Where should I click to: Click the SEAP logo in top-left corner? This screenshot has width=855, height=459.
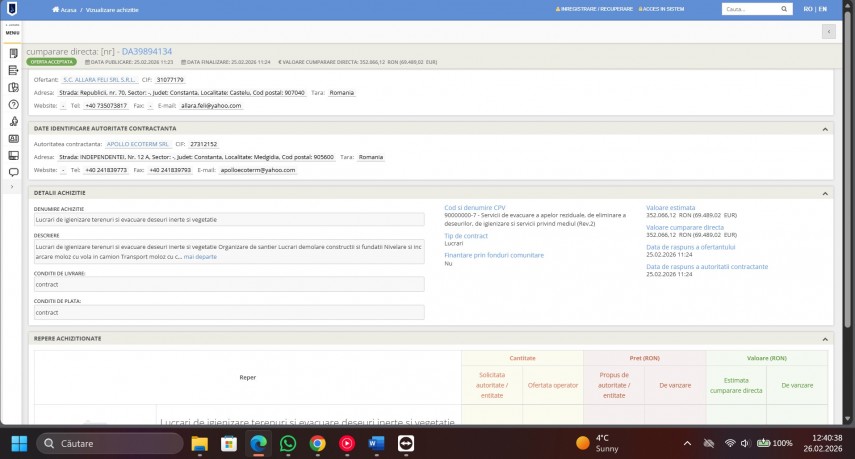click(12, 9)
